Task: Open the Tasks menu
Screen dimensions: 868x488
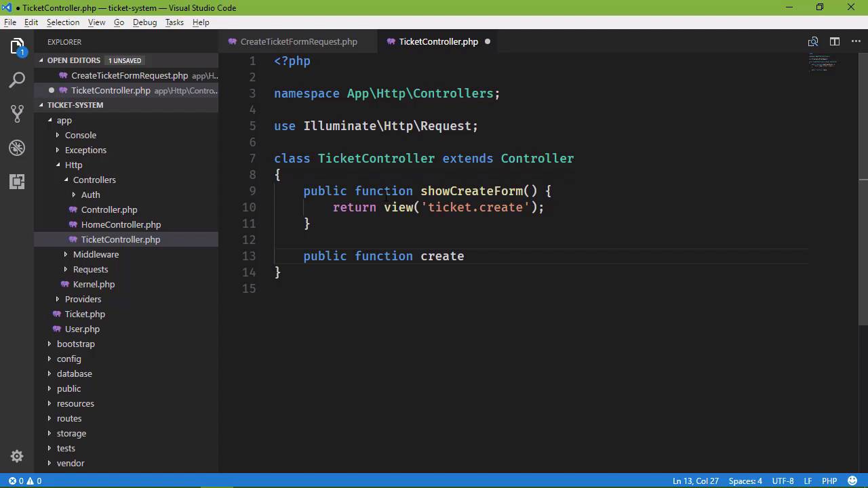Action: click(x=174, y=22)
